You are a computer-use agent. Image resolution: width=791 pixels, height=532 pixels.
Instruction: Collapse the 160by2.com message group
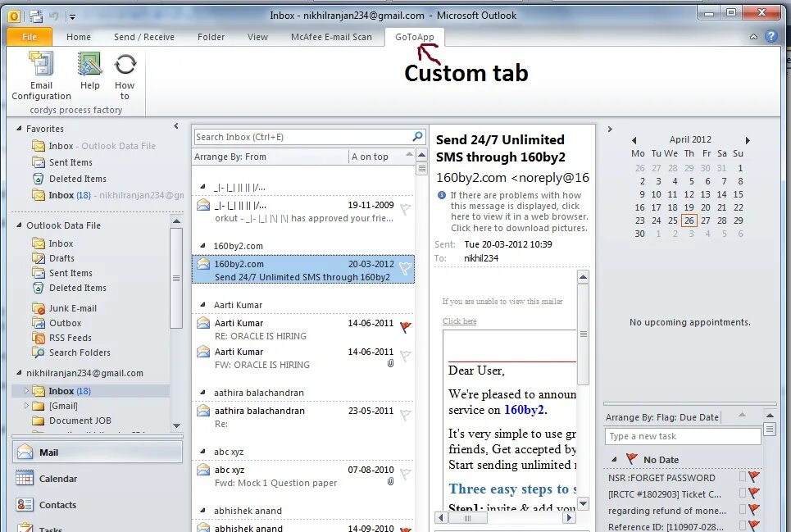(202, 246)
